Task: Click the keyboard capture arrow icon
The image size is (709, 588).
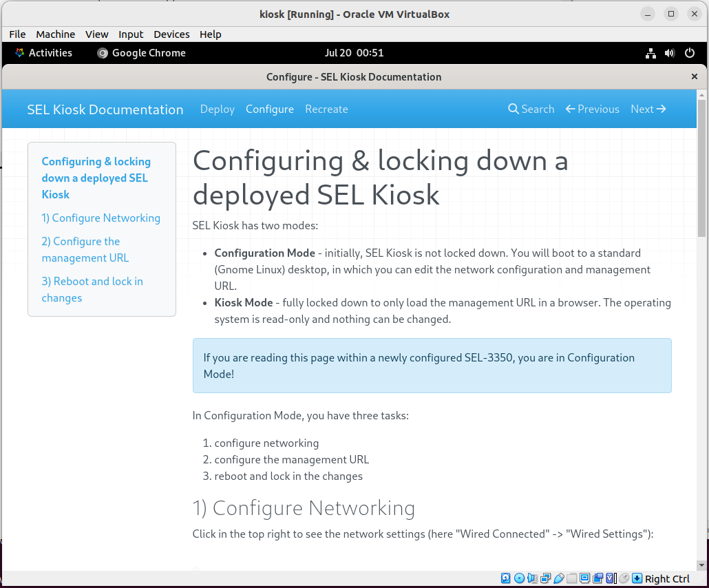Action: tap(637, 578)
